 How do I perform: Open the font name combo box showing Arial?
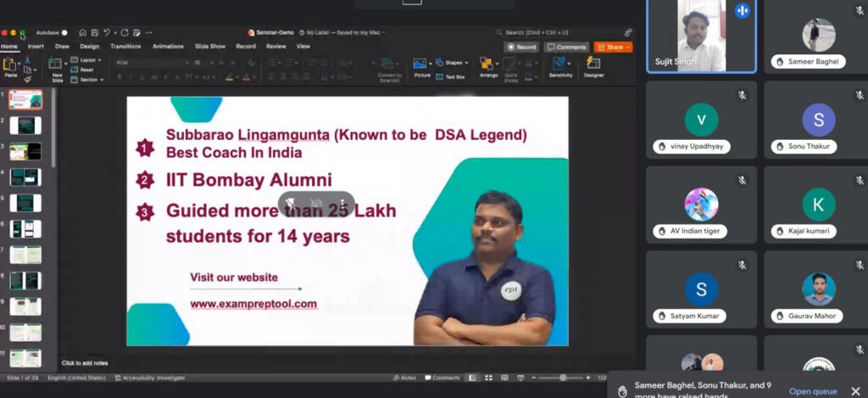point(153,63)
